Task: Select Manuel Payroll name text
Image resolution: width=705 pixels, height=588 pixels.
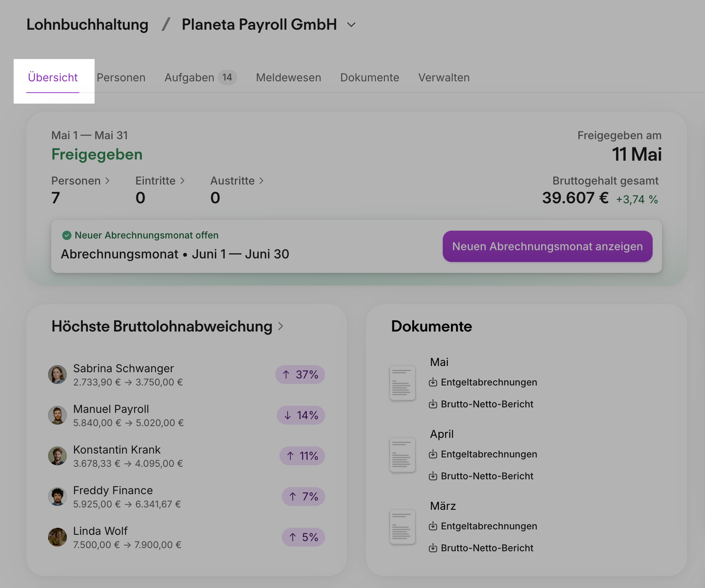Action: point(111,409)
